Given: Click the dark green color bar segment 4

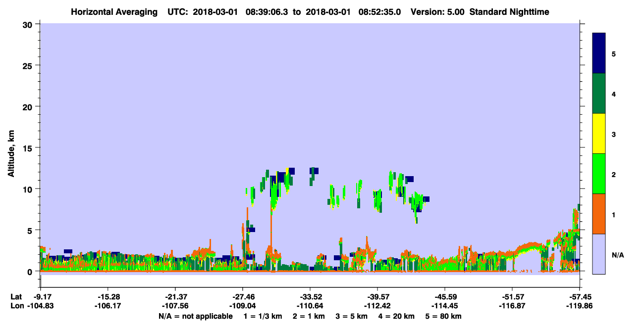Looking at the screenshot, I should pos(599,94).
